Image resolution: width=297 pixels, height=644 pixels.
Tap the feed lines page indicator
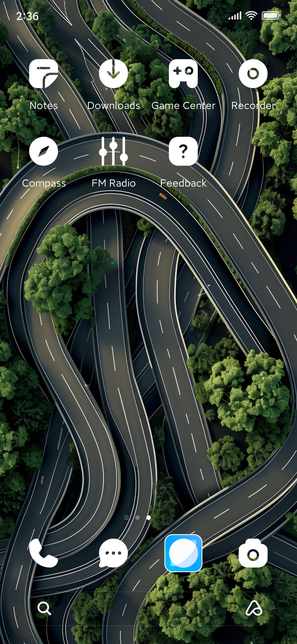tap(127, 518)
